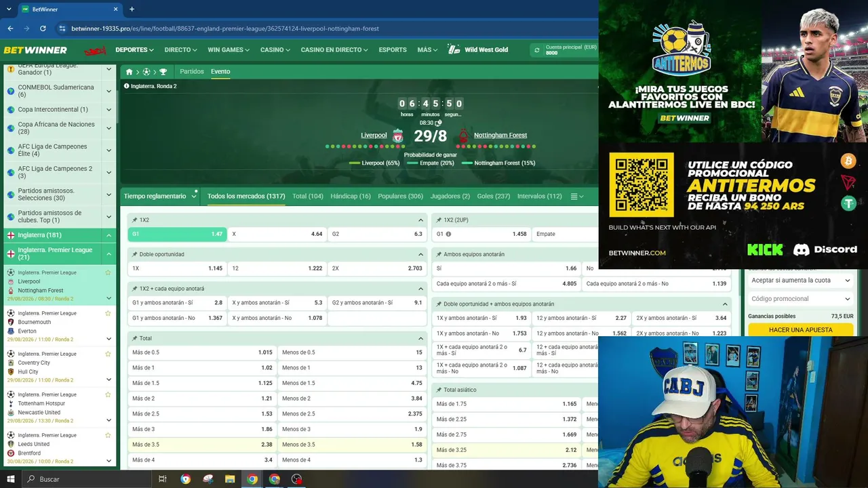Open Copa Intercontinental (1) league
The width and height of the screenshot is (868, 488).
pyautogui.click(x=53, y=110)
